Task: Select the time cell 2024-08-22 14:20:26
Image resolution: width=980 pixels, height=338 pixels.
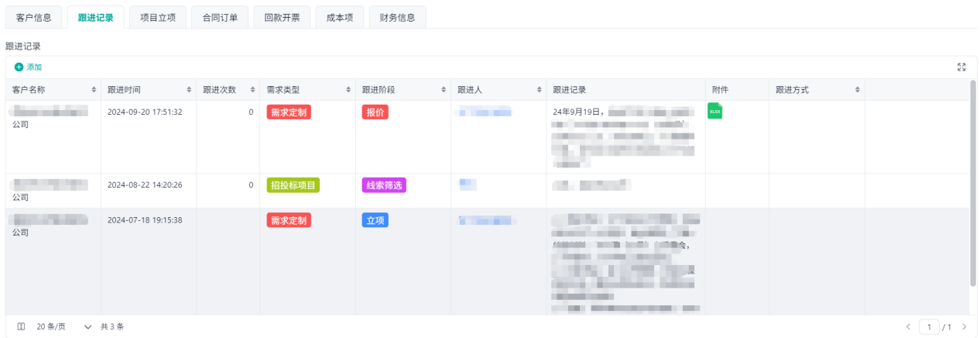Action: 145,185
